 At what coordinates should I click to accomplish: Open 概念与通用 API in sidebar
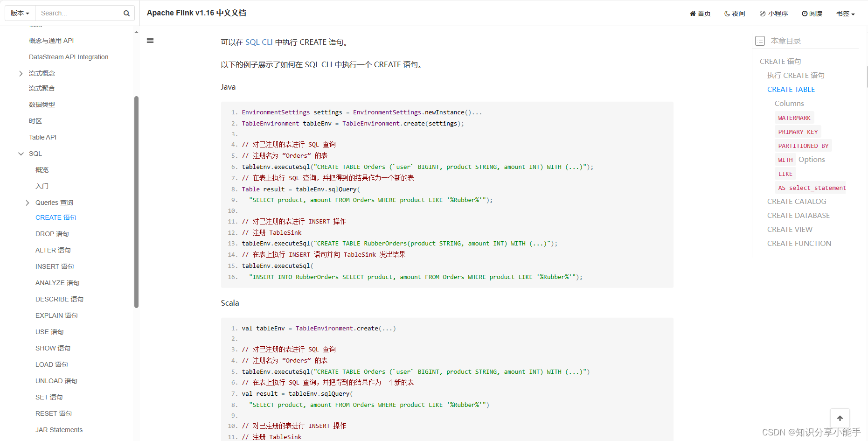[x=51, y=41]
